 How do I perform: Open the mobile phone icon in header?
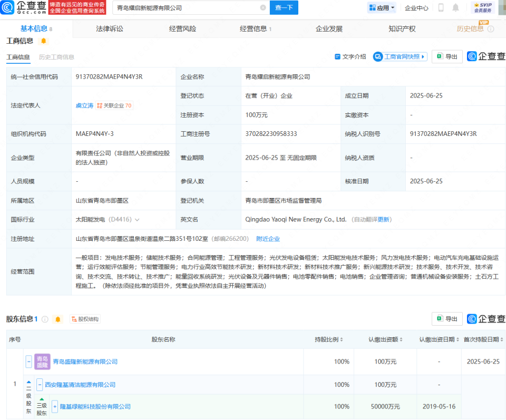(x=441, y=8)
